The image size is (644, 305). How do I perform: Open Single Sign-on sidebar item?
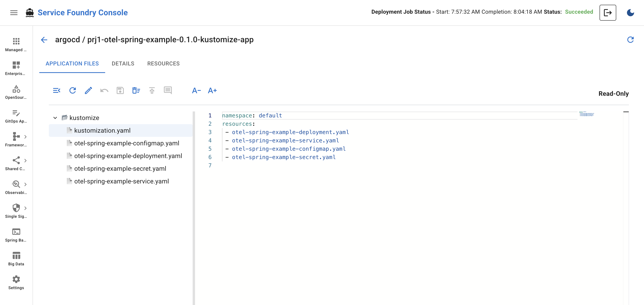tap(16, 211)
